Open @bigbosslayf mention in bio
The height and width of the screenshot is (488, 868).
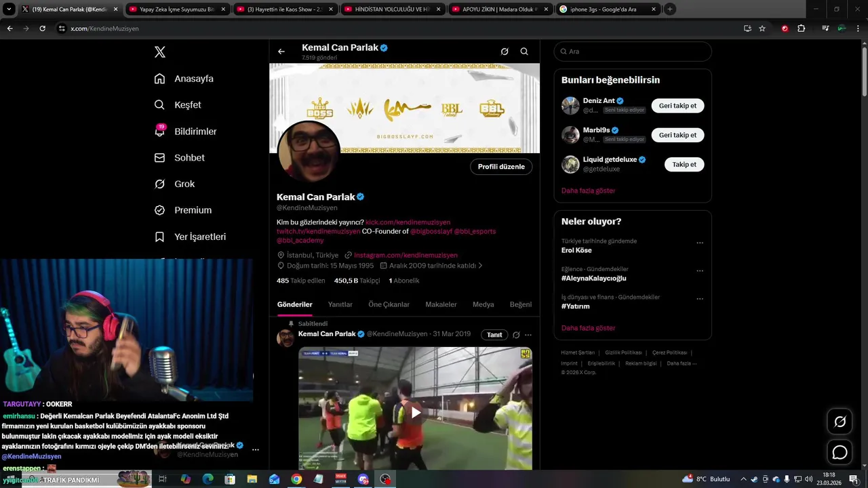click(431, 231)
